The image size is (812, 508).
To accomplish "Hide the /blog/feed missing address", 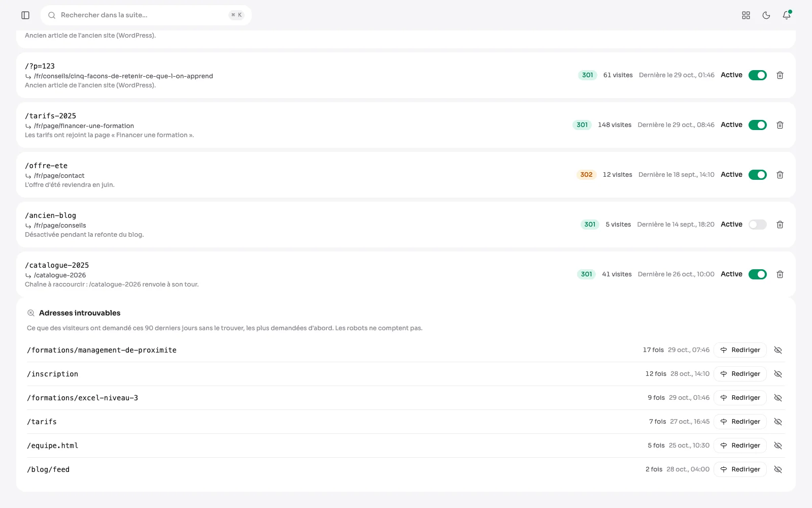I will [778, 469].
